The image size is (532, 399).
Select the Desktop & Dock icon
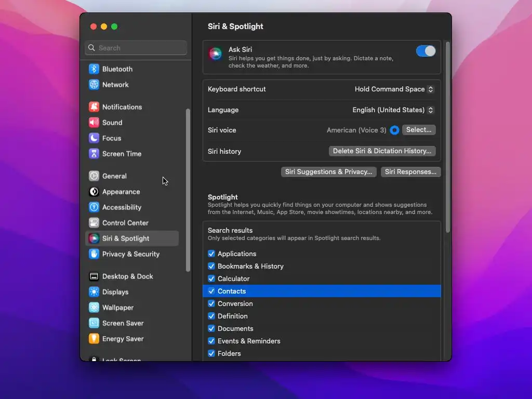click(x=94, y=276)
